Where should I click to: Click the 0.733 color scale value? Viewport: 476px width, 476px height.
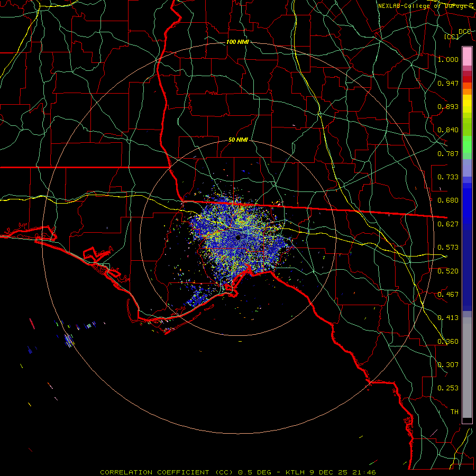[x=448, y=177]
